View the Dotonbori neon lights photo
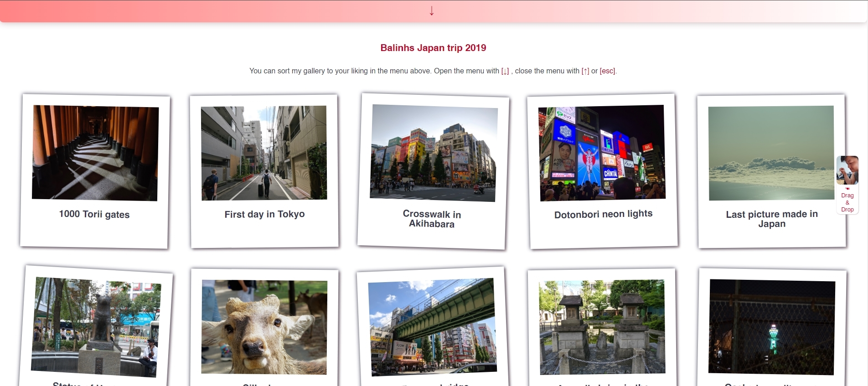Image resolution: width=868 pixels, height=386 pixels. click(602, 153)
